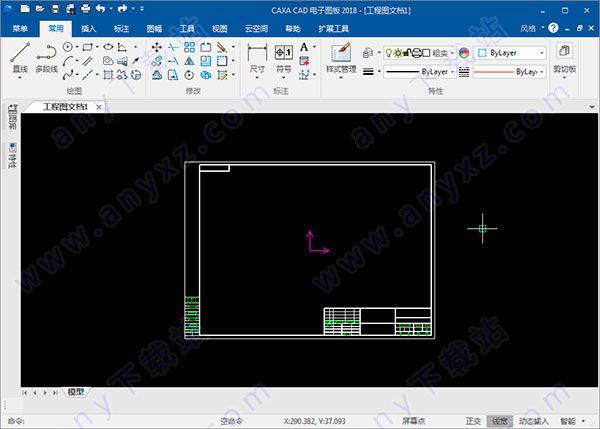Select the 模型 model tab at bottom
600x429 pixels.
[x=76, y=392]
